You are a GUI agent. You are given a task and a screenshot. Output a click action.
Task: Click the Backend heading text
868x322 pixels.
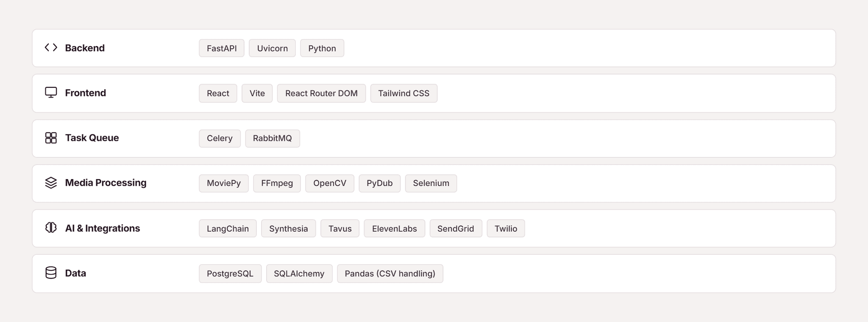[x=85, y=48]
